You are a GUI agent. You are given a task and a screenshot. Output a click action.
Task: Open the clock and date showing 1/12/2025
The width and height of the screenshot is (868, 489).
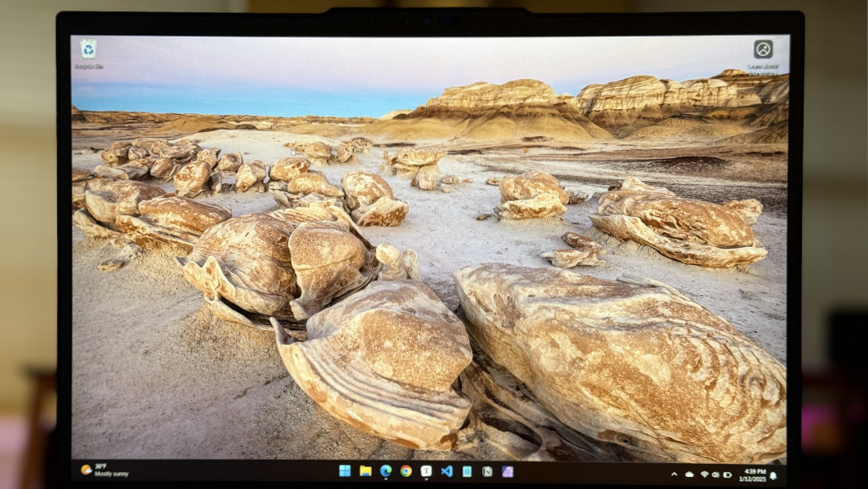click(752, 475)
